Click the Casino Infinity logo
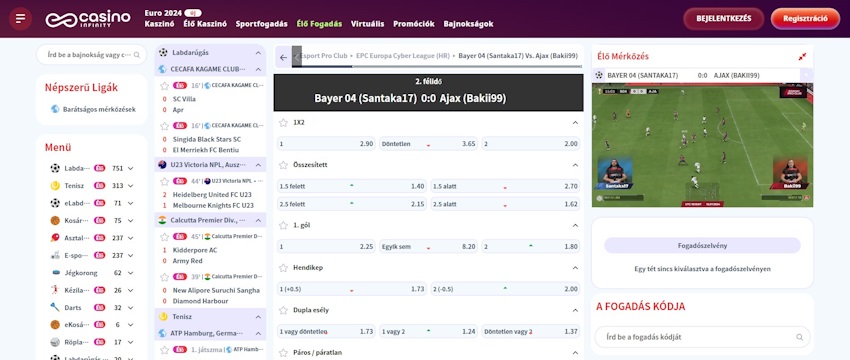The image size is (850, 360). coord(88,18)
